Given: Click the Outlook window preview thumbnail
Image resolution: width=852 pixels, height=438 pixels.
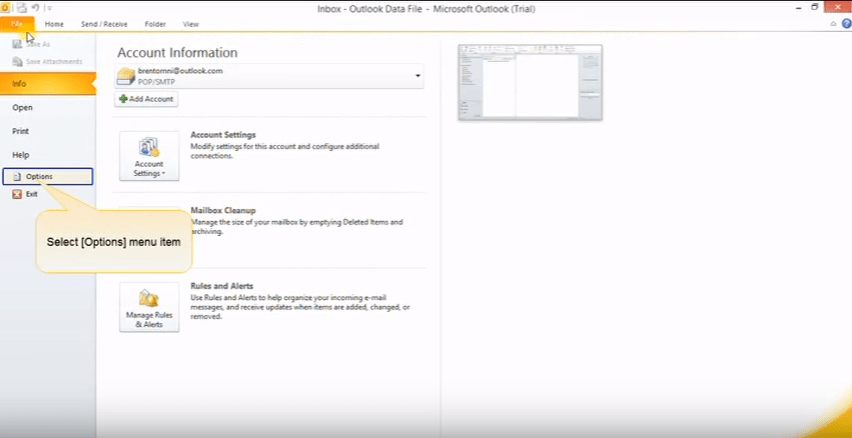Looking at the screenshot, I should 530,83.
